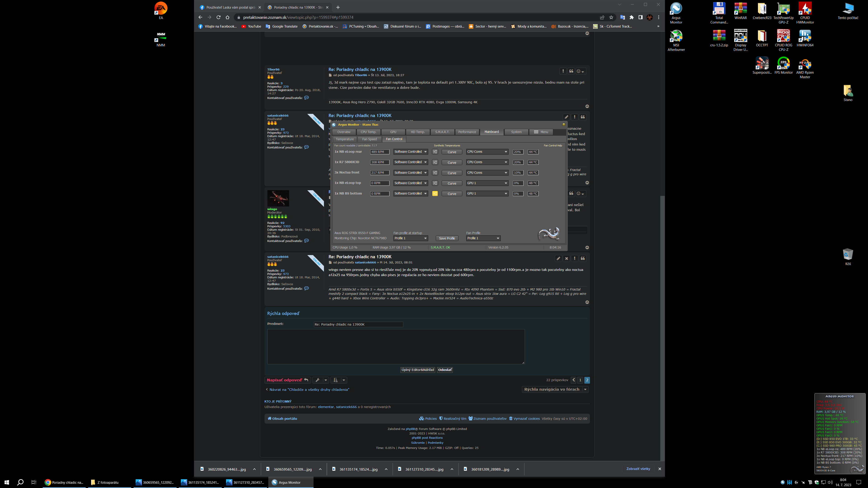868x488 pixels.
Task: Click into the quick reply message text area
Action: 396,347
